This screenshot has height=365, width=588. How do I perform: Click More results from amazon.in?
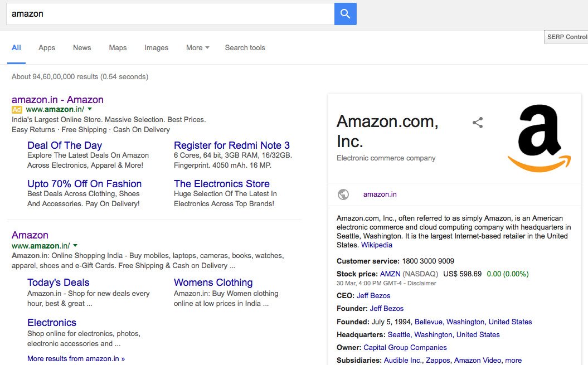tap(76, 358)
